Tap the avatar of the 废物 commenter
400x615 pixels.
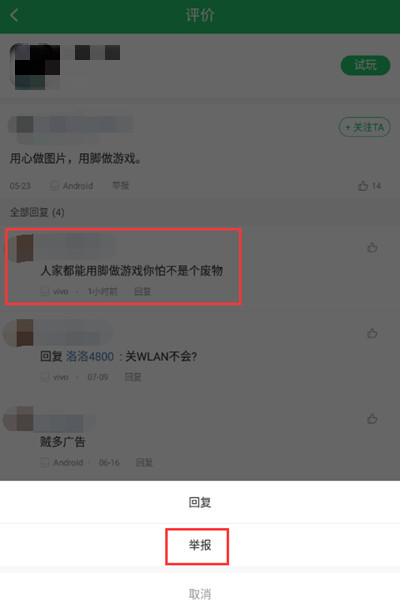pyautogui.click(x=20, y=248)
